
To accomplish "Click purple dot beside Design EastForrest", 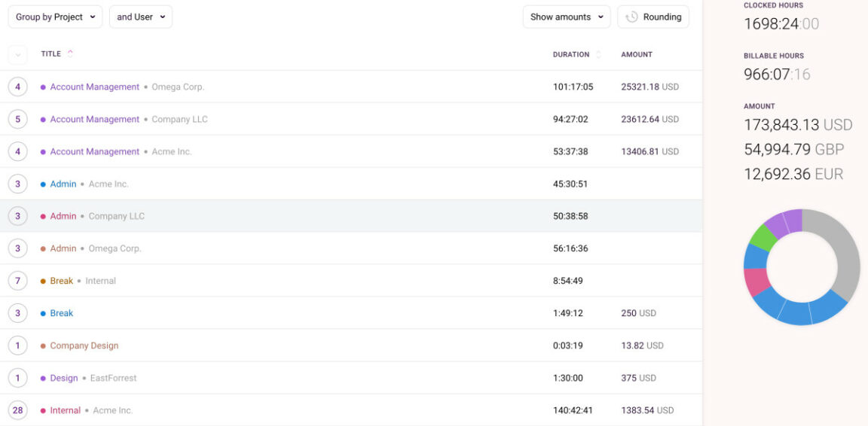I will (43, 379).
